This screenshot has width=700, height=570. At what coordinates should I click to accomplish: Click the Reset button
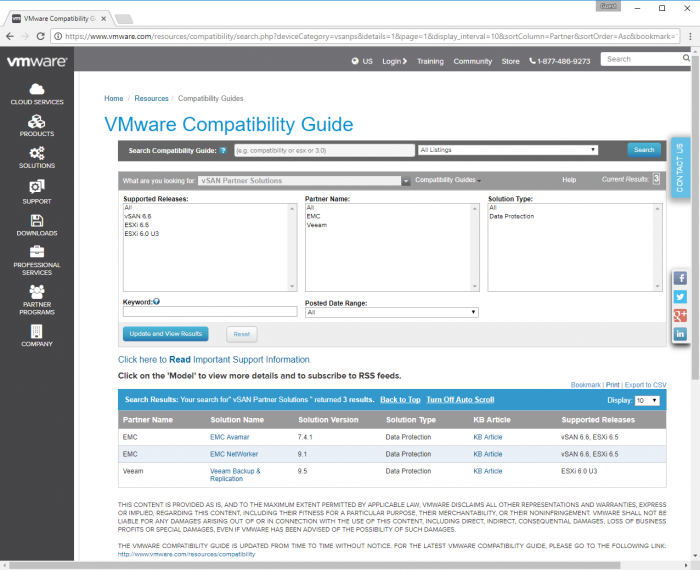(x=242, y=334)
